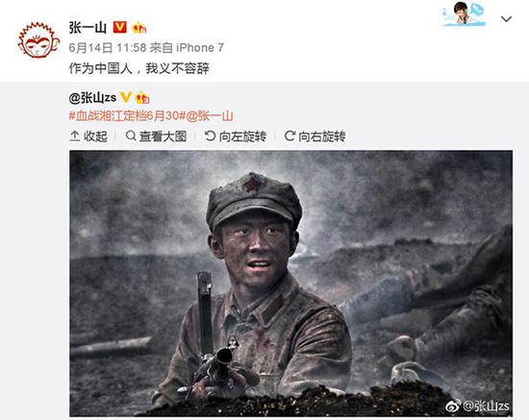
Task: Expand the post options chevron menu
Action: 506,19
